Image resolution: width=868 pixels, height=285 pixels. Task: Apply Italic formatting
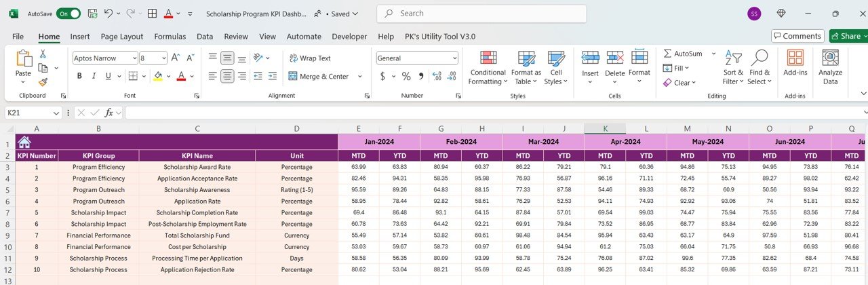(94, 76)
